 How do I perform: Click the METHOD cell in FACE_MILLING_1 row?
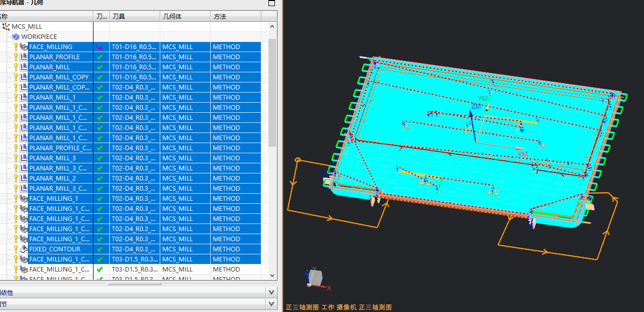(236, 198)
